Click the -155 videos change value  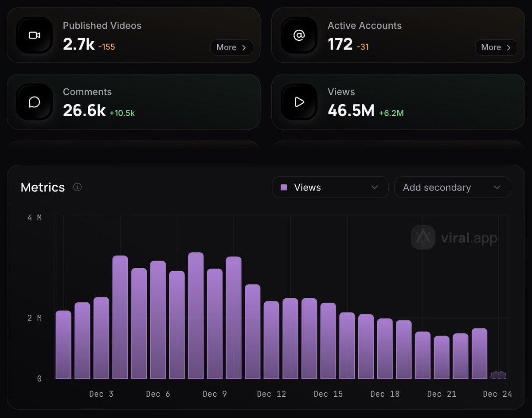(x=107, y=47)
